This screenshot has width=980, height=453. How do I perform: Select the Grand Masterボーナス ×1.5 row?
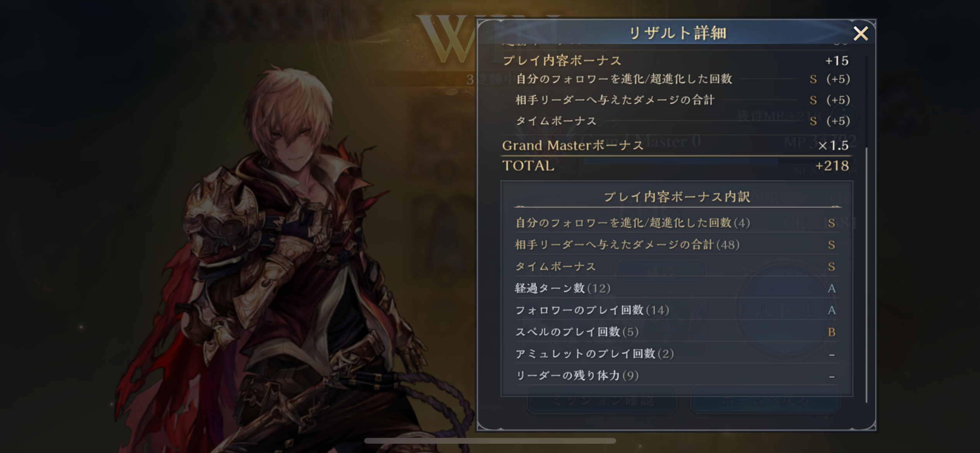(676, 146)
